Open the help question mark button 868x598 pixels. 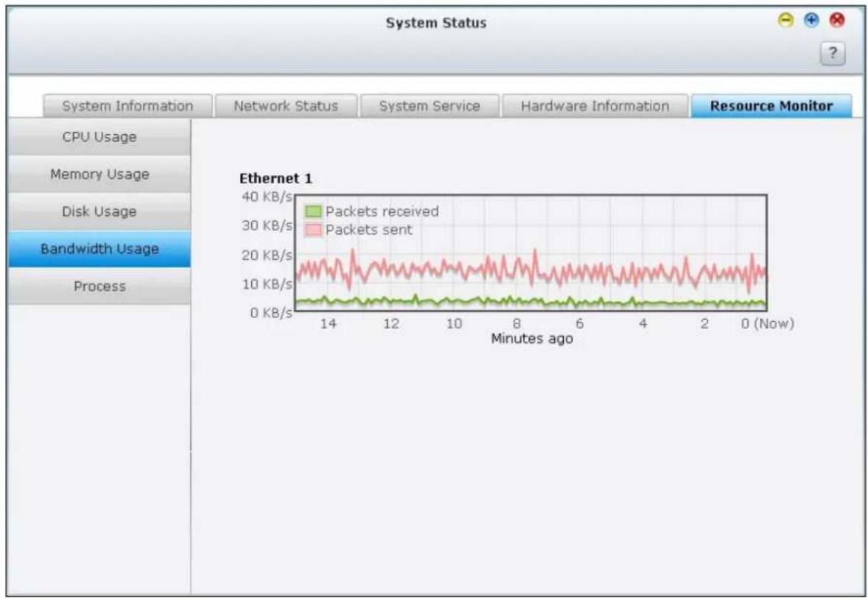[832, 54]
